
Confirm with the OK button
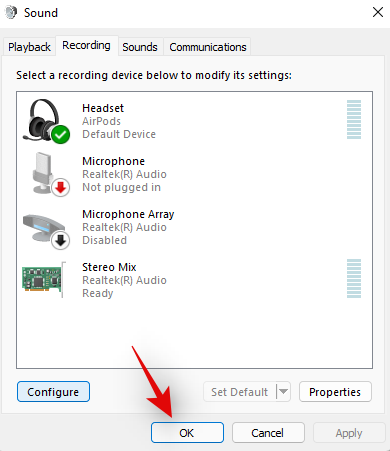[x=187, y=433]
